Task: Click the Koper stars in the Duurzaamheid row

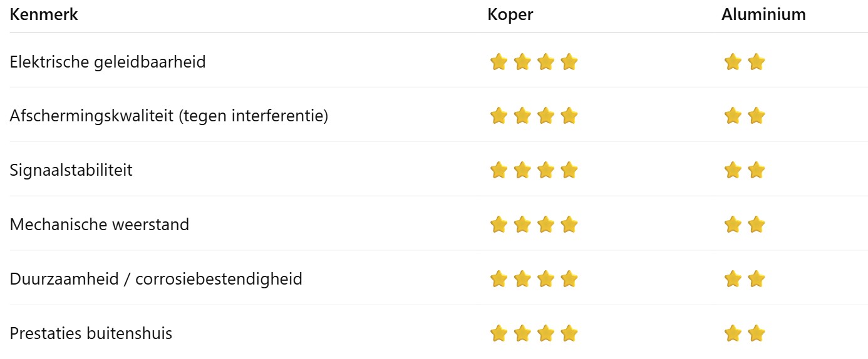Action: click(x=534, y=279)
